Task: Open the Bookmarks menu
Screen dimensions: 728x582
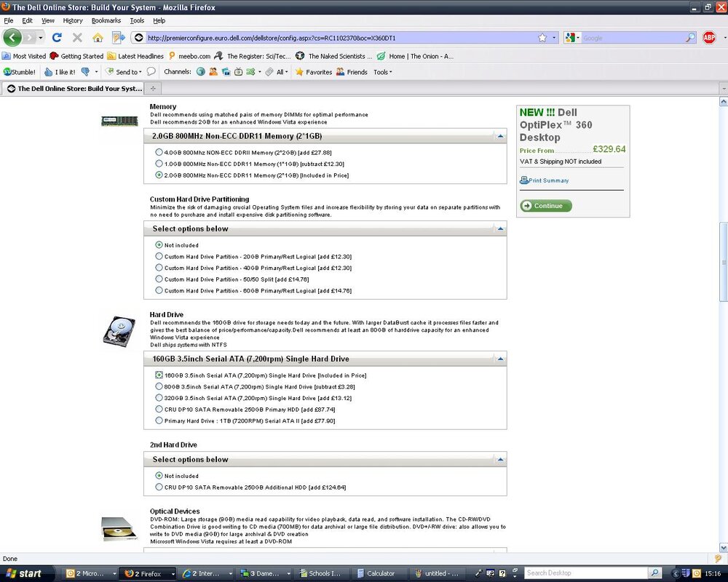Action: 106,20
